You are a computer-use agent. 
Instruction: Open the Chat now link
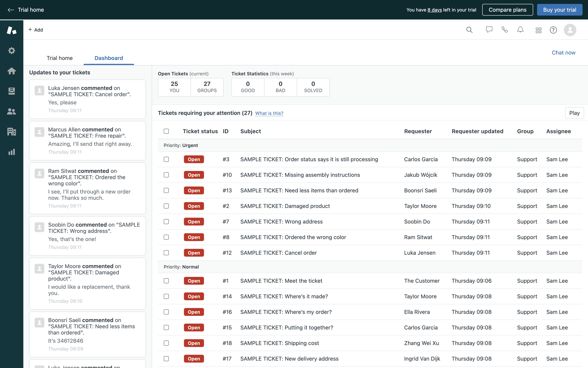tap(563, 52)
